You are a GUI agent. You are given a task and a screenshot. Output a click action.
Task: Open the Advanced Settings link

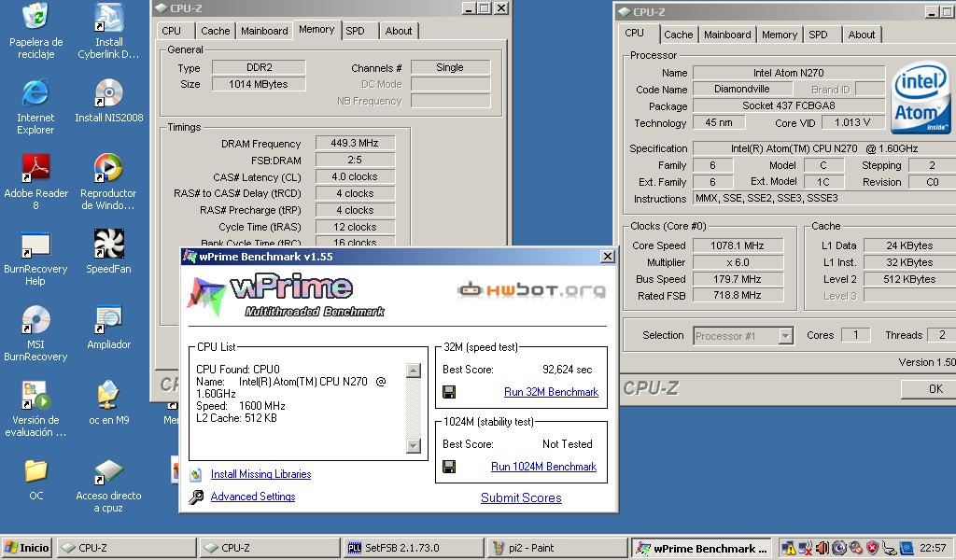tap(253, 497)
